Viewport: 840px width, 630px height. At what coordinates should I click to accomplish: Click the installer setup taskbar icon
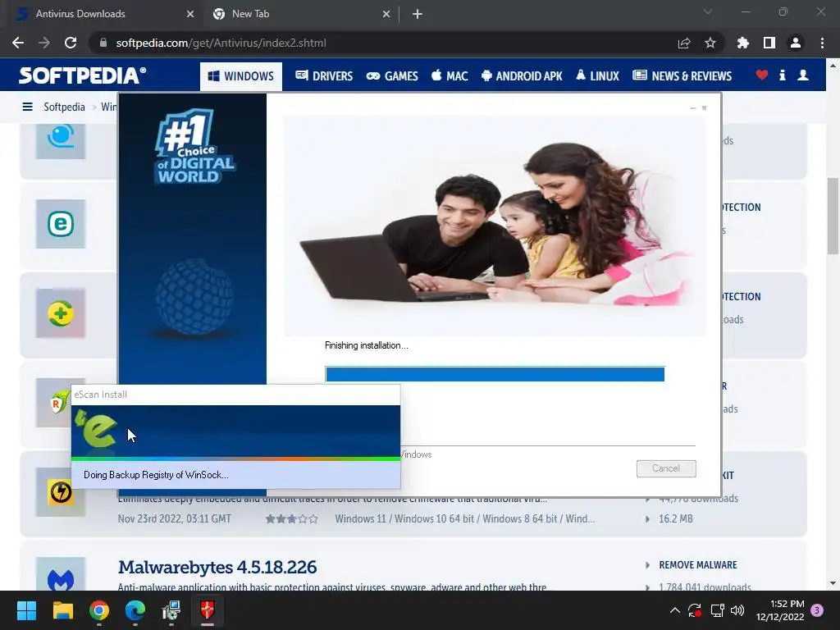pos(171,610)
